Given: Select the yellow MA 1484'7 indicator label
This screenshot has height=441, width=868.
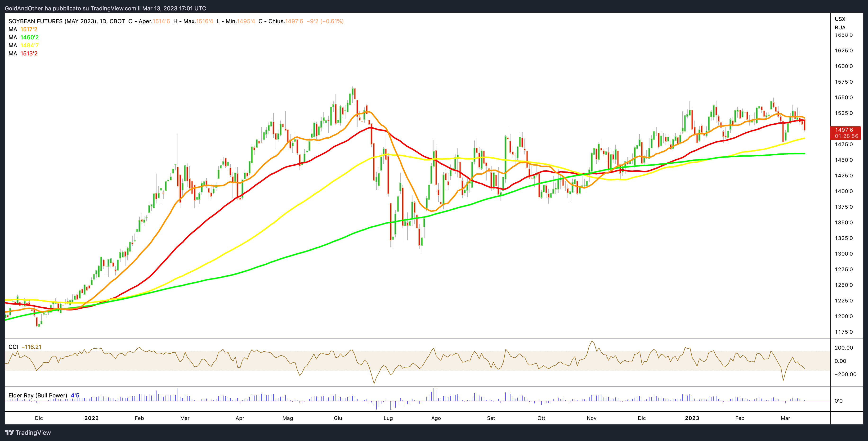Looking at the screenshot, I should pos(24,45).
